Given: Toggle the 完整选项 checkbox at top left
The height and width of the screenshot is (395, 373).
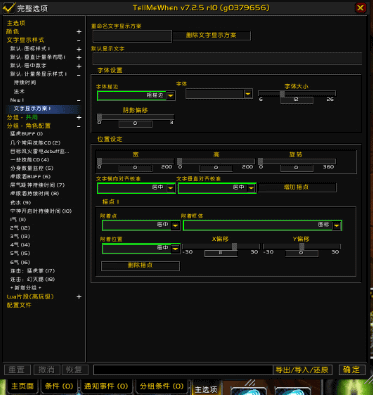Looking at the screenshot, I should (8, 8).
